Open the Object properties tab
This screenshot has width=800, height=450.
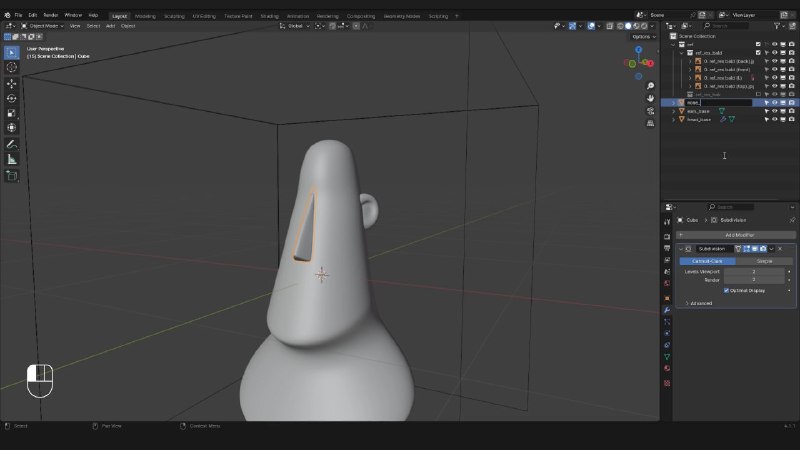[x=667, y=298]
